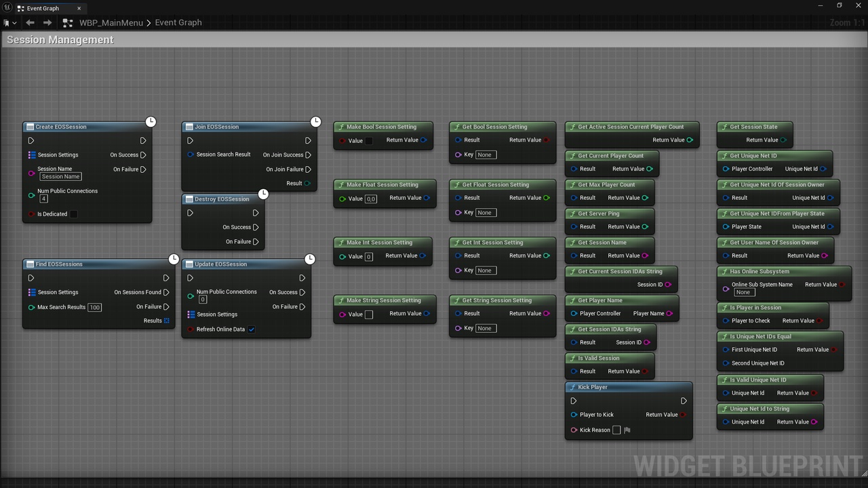Uncheck Refresh Online Data checkbox
Image resolution: width=868 pixels, height=488 pixels.
[x=252, y=329]
